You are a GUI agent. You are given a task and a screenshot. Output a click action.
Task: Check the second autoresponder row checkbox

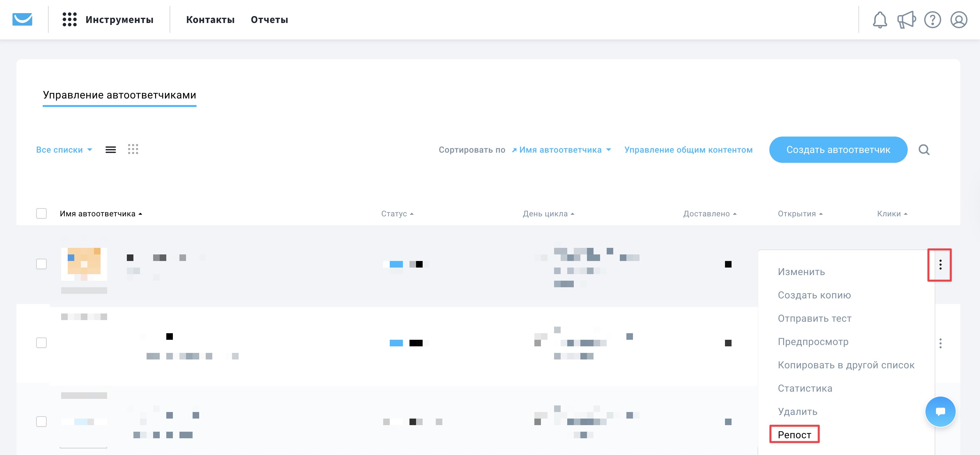(41, 343)
